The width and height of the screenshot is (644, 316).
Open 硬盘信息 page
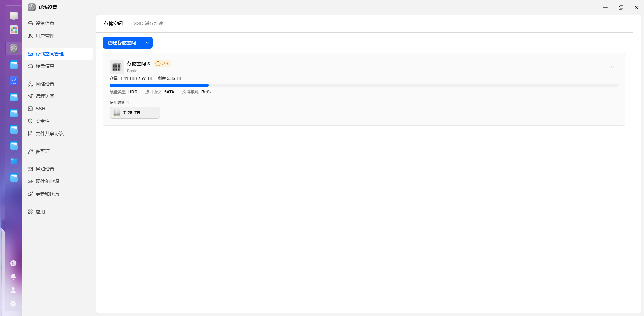59,66
